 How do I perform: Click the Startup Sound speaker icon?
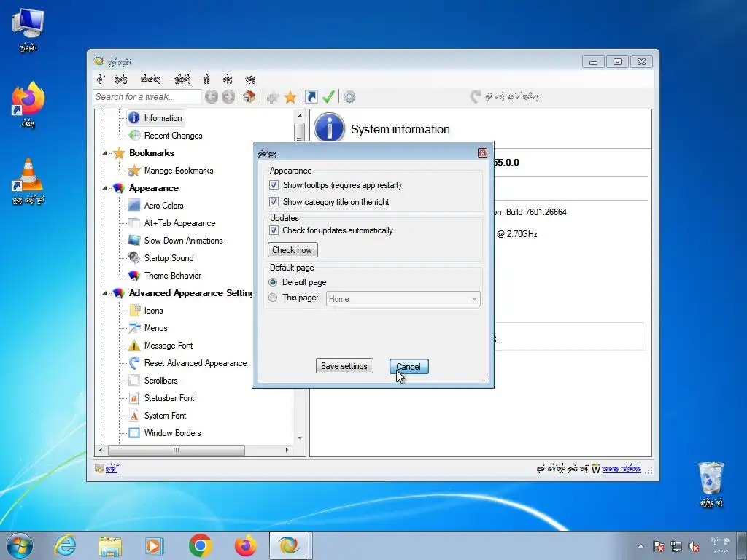(134, 257)
